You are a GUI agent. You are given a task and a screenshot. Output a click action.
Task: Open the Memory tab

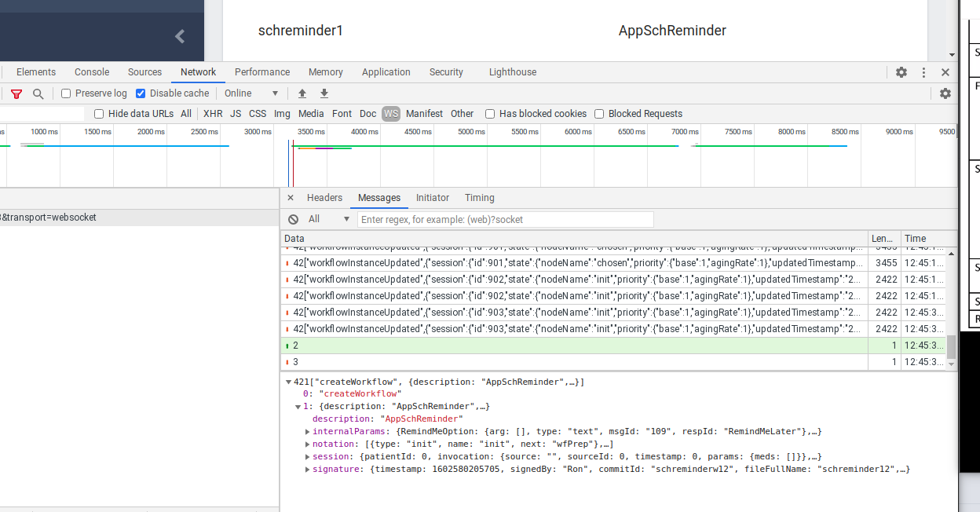coord(326,72)
